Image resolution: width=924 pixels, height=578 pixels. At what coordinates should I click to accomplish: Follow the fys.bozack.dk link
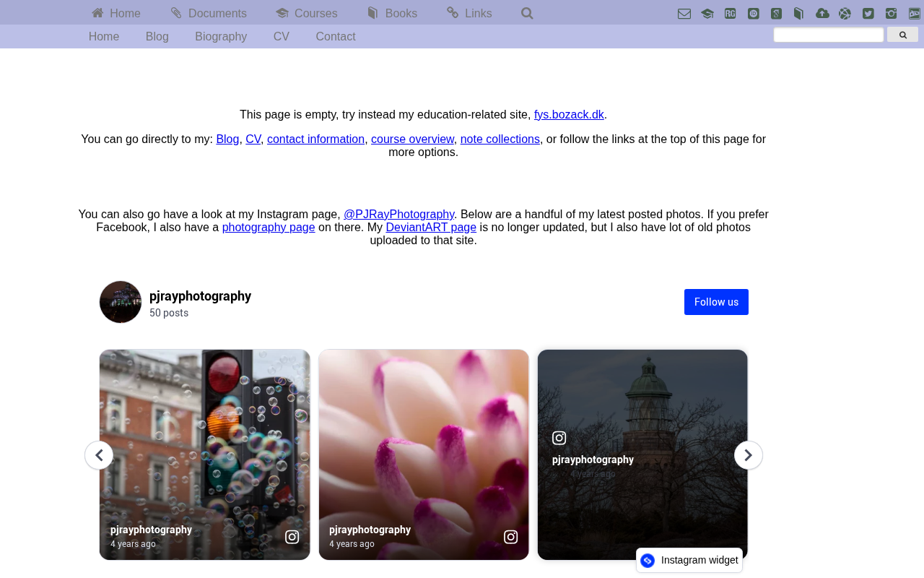coord(569,115)
